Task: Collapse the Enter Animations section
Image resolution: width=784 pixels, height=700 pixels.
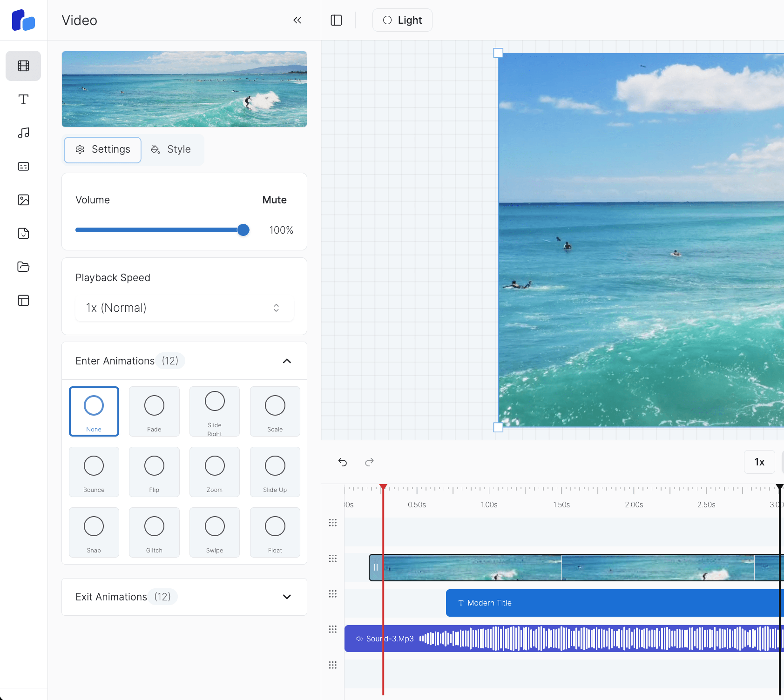Action: (287, 361)
